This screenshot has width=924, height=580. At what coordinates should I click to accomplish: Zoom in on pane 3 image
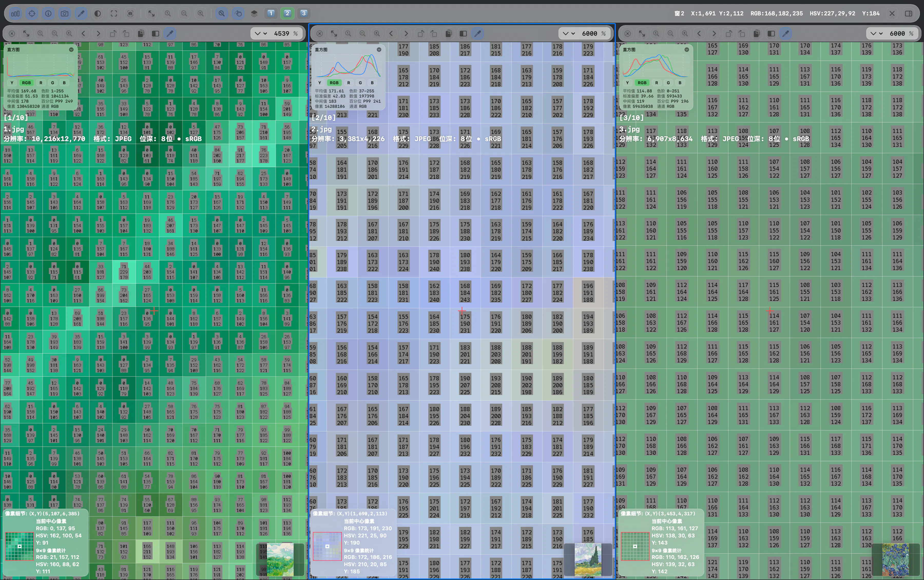coord(685,33)
